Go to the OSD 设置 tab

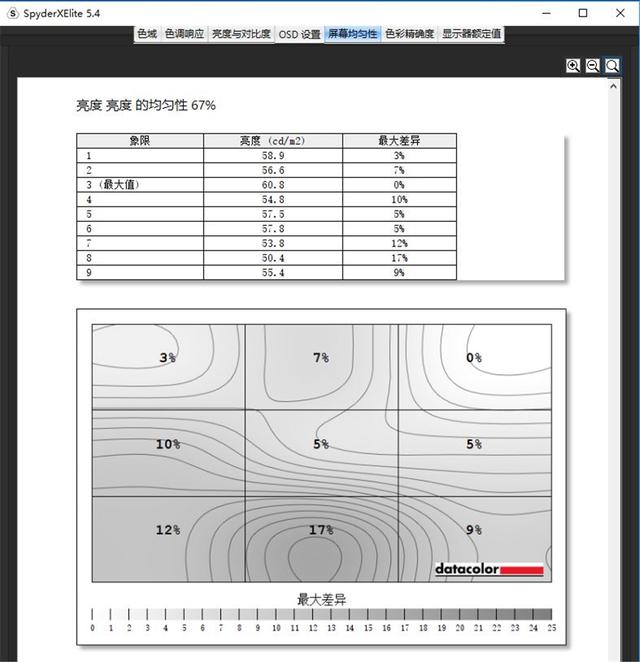point(299,34)
